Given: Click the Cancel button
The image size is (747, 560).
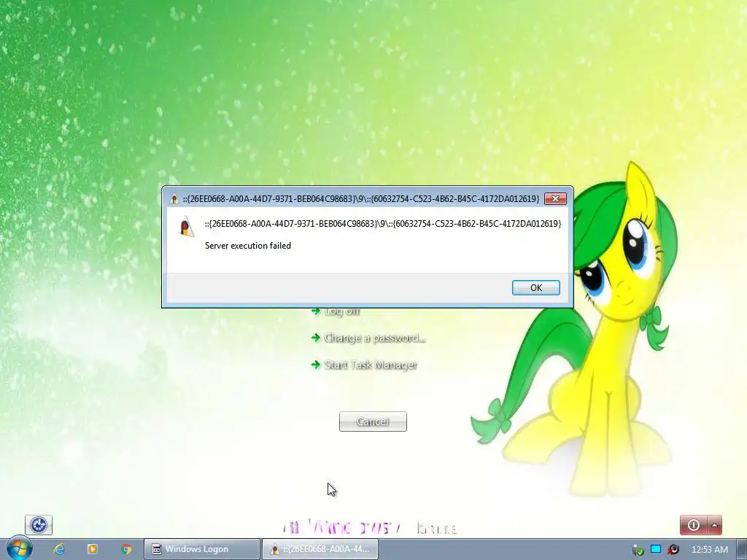Looking at the screenshot, I should pos(373,421).
